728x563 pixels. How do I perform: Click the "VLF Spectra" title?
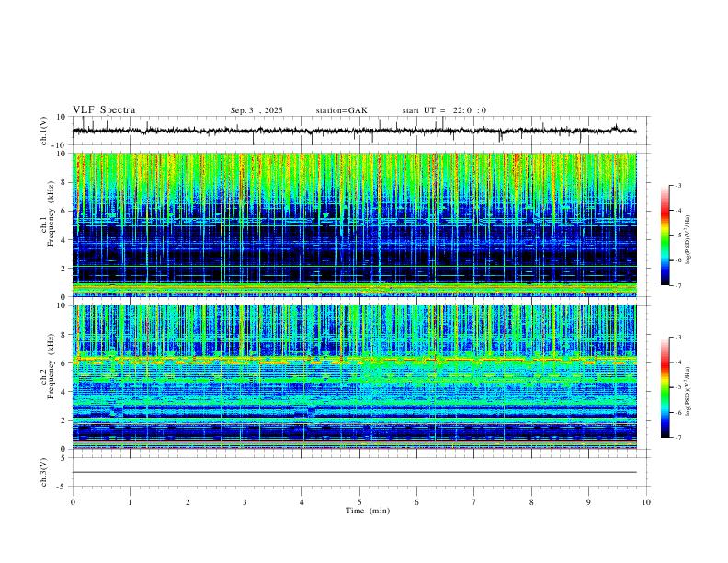click(x=104, y=110)
